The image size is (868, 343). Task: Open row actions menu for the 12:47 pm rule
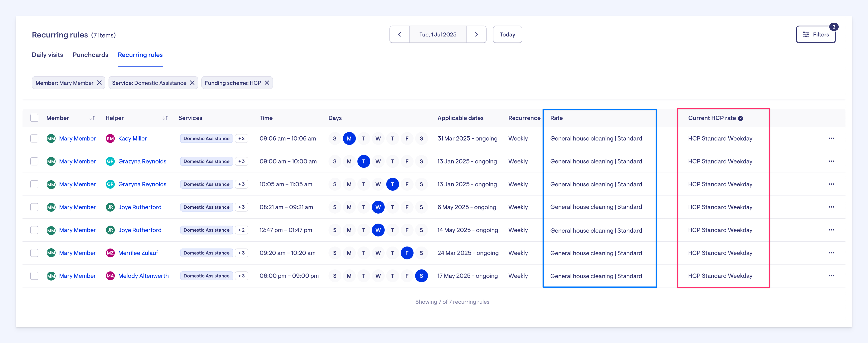pos(831,230)
